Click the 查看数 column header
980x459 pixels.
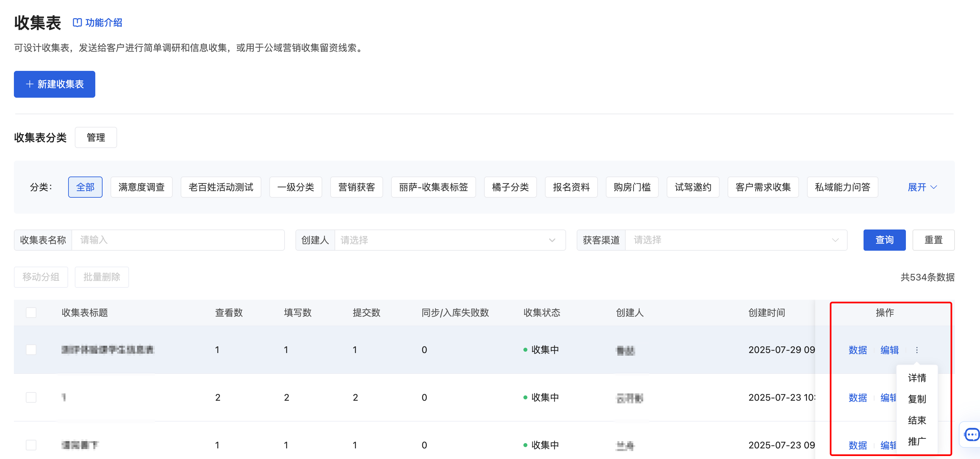coord(229,313)
